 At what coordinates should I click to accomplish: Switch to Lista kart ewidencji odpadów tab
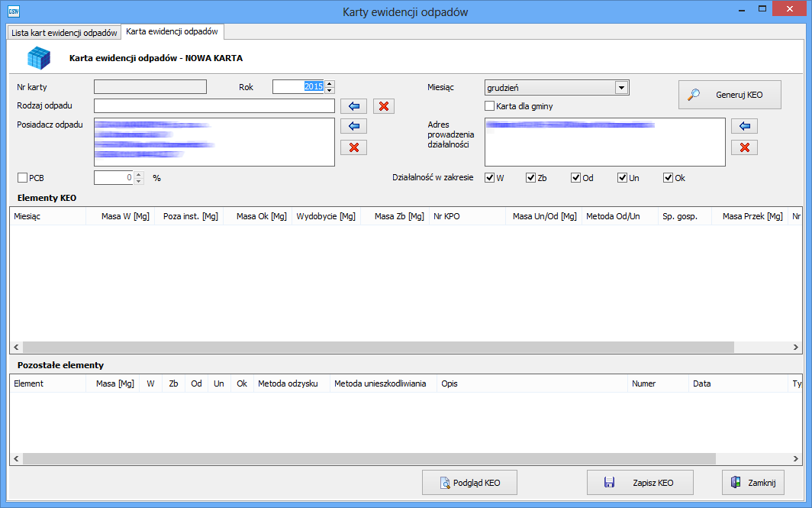64,33
